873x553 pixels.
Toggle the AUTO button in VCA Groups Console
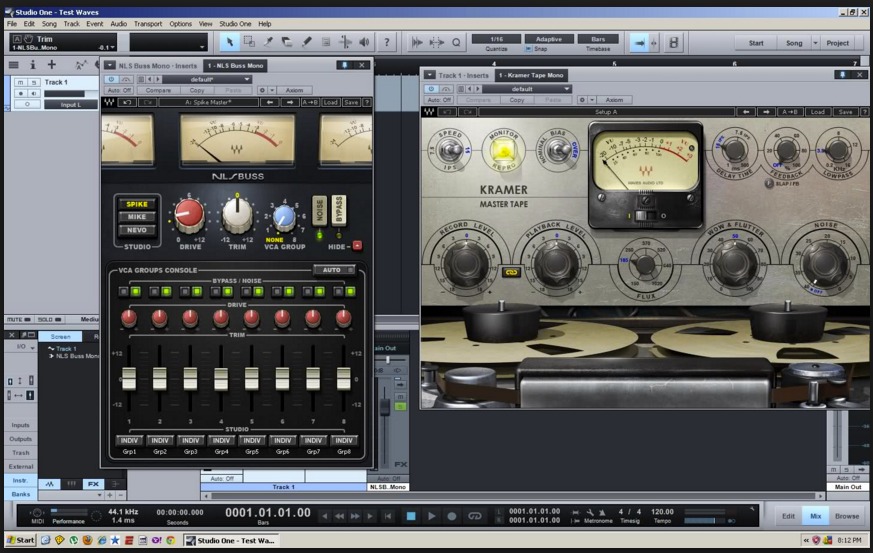coord(334,270)
